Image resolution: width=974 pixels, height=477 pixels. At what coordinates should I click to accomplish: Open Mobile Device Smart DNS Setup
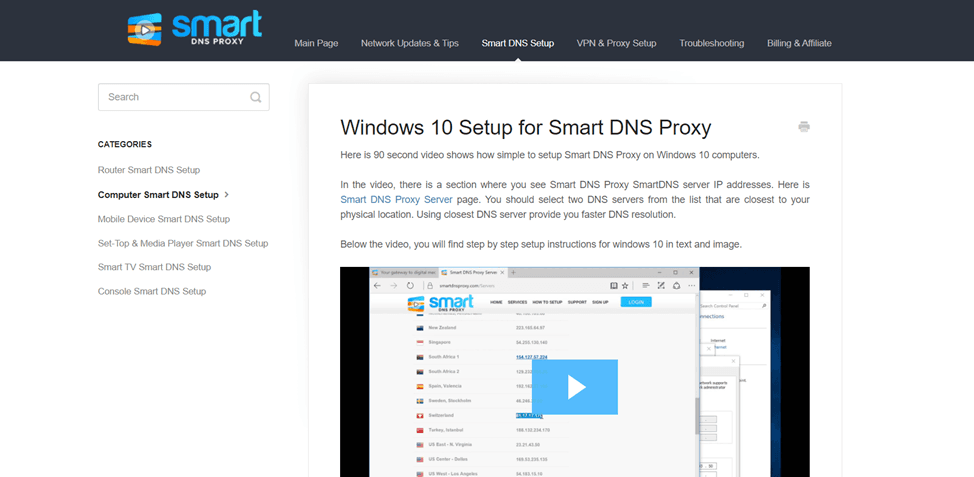click(x=164, y=219)
